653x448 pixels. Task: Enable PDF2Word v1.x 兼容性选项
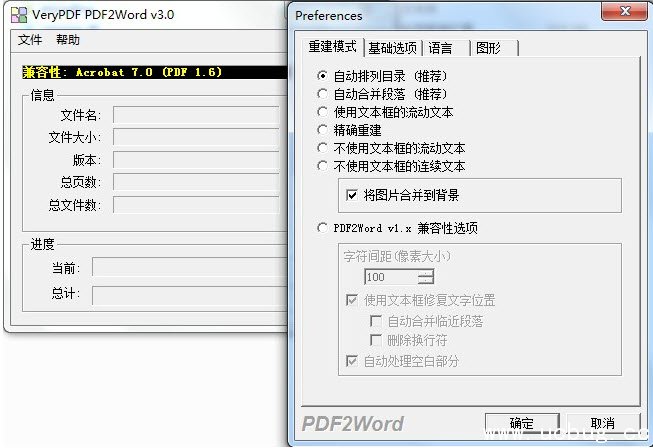click(x=322, y=228)
